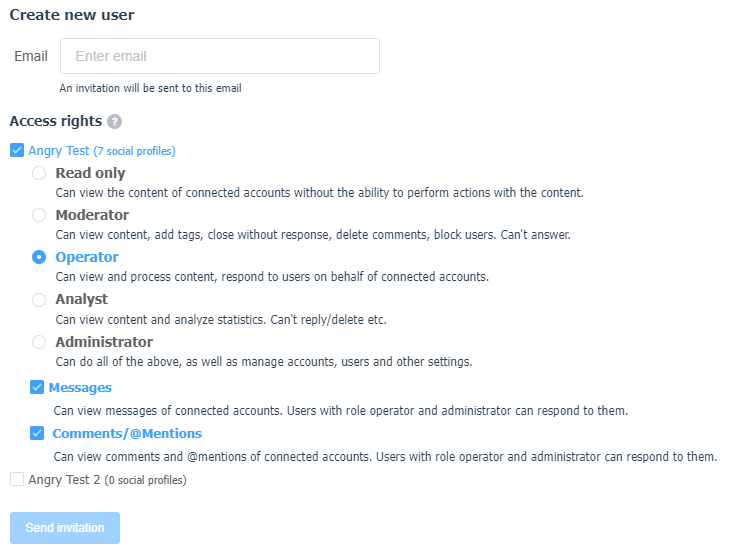Uncheck the Angry Test project checkbox
The width and height of the screenshot is (730, 550).
tap(17, 150)
